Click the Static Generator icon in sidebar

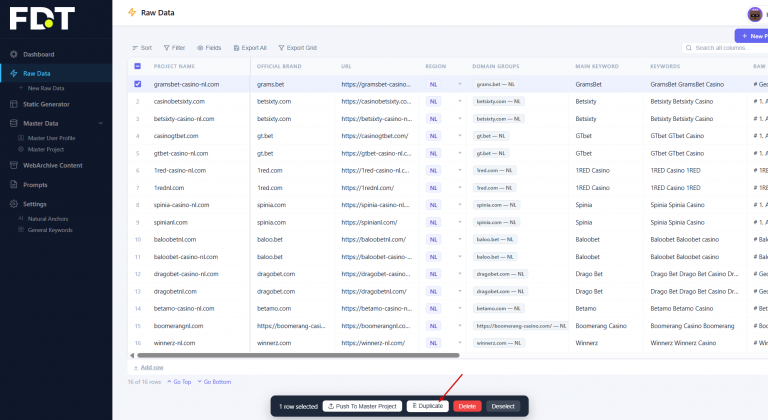click(x=14, y=104)
